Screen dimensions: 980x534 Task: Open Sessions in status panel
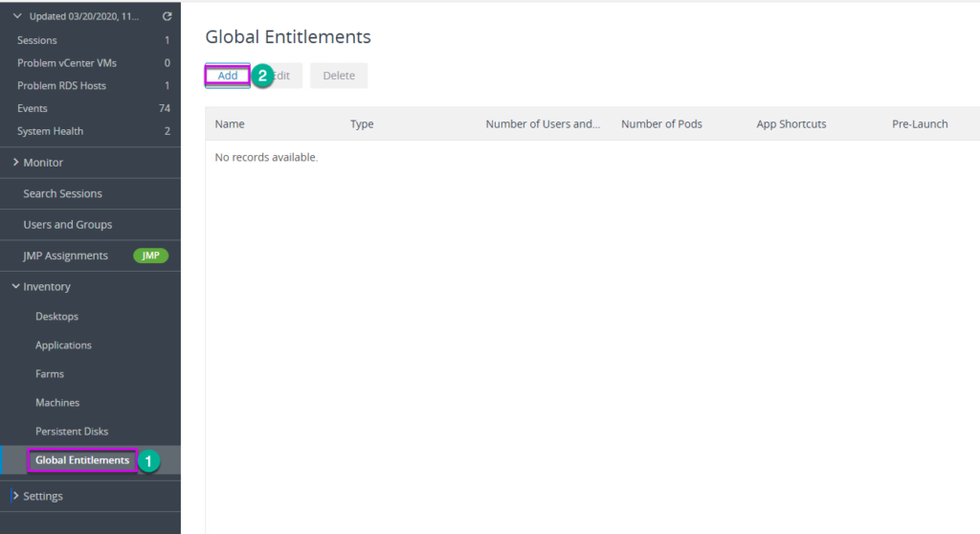coord(91,40)
